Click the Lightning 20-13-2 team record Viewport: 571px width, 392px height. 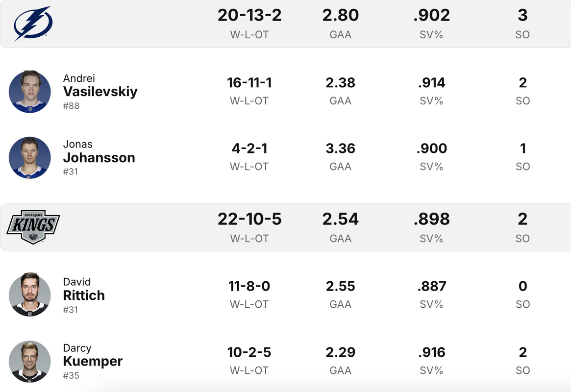point(249,15)
